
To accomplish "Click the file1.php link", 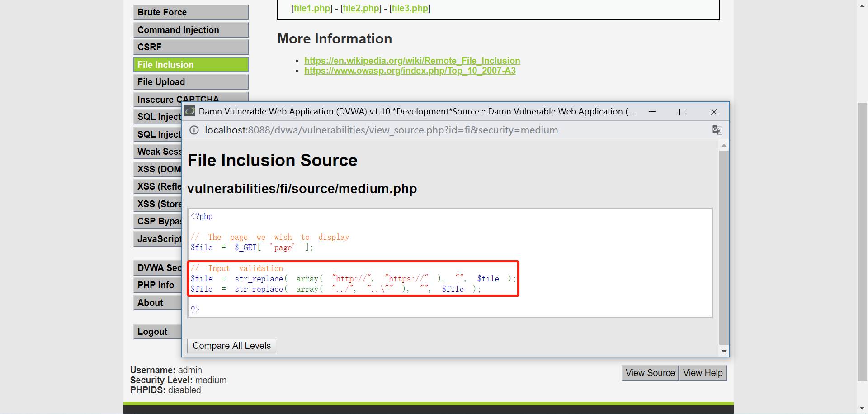I will (312, 8).
